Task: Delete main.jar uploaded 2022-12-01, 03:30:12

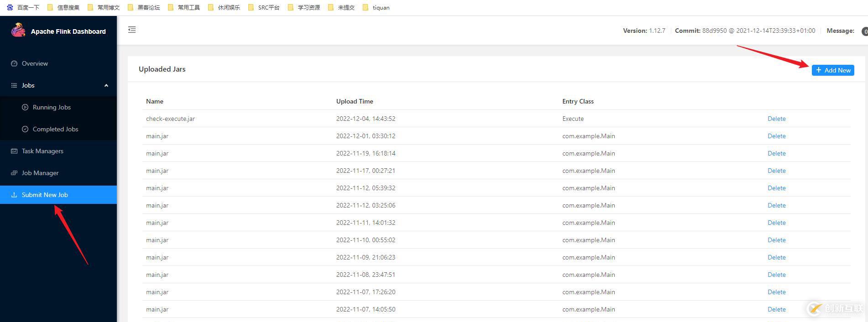Action: pos(777,136)
